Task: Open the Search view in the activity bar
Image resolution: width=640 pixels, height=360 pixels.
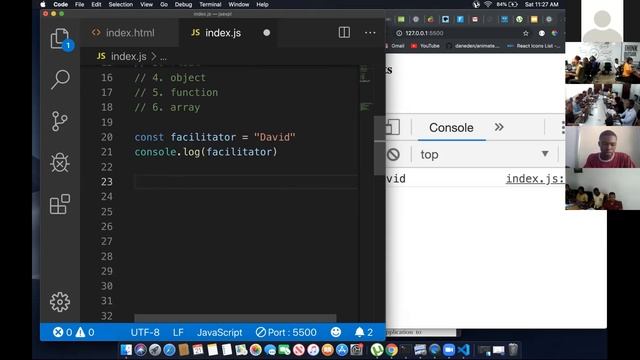Action: [60, 79]
